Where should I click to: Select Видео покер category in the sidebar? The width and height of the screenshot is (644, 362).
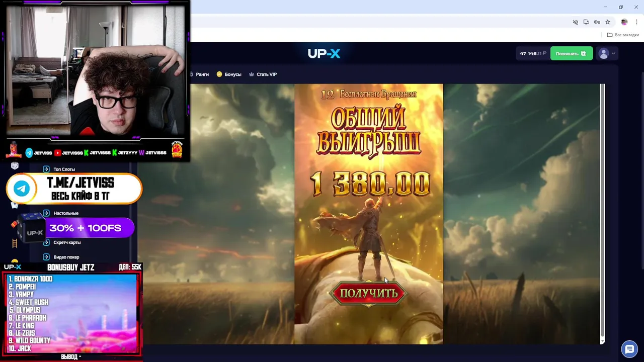tap(66, 257)
